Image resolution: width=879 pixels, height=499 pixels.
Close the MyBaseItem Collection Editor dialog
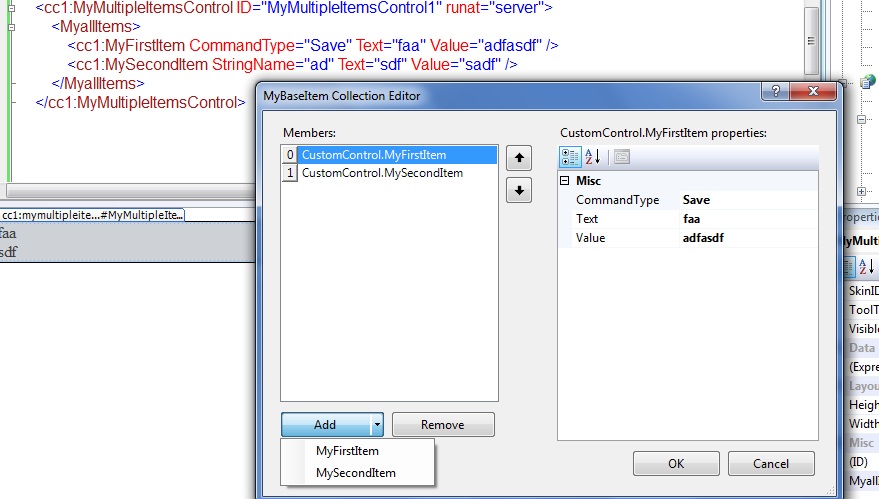tap(813, 91)
